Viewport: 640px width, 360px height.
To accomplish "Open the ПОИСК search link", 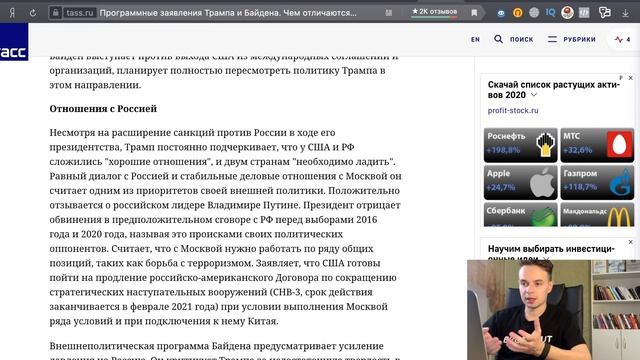I will click(521, 40).
